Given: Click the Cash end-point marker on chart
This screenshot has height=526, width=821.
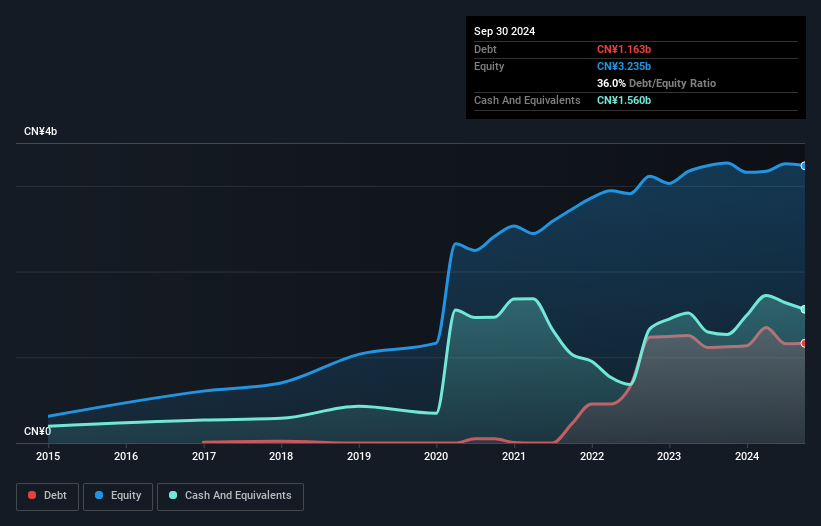Looking at the screenshot, I should click(x=804, y=309).
